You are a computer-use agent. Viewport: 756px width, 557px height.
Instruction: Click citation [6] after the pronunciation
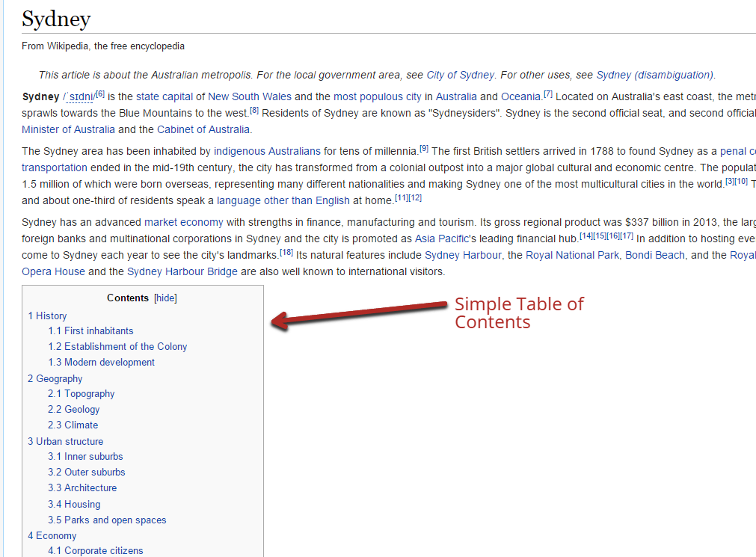(99, 94)
